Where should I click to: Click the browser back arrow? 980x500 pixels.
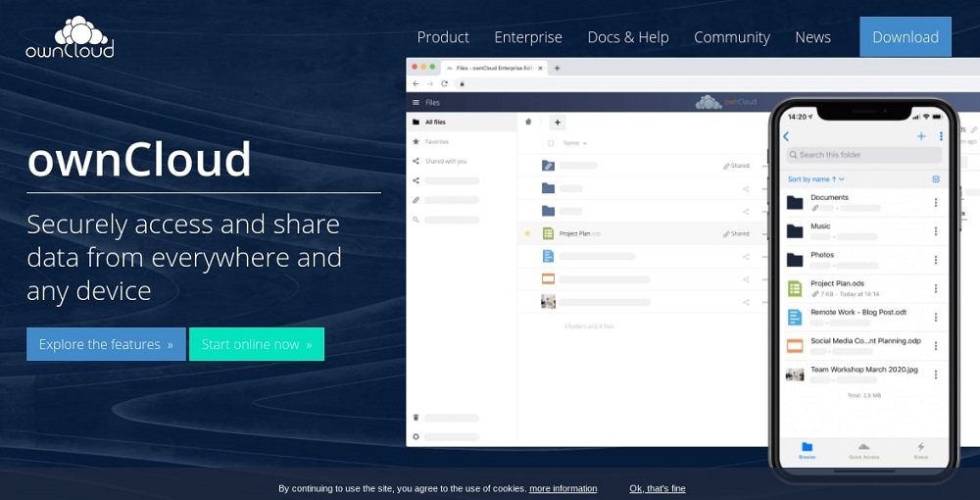(x=416, y=83)
